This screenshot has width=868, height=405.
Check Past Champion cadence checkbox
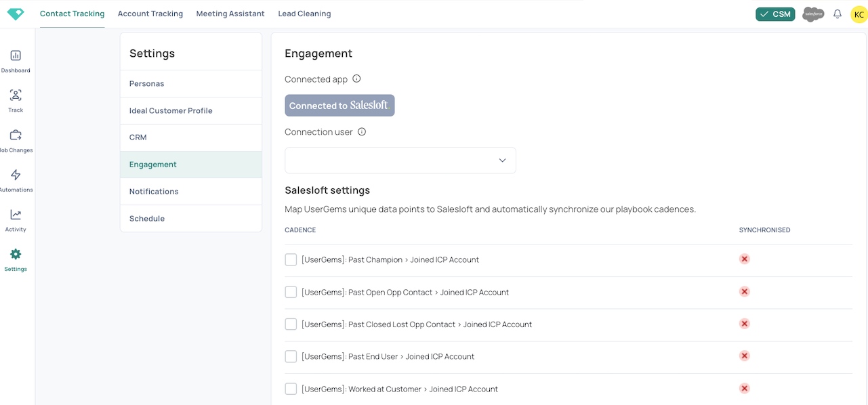pyautogui.click(x=291, y=259)
